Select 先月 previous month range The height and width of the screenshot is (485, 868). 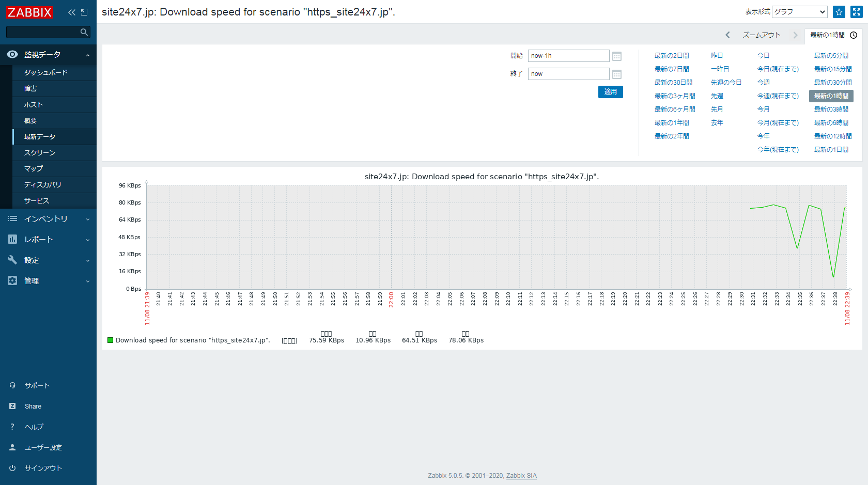tap(717, 109)
